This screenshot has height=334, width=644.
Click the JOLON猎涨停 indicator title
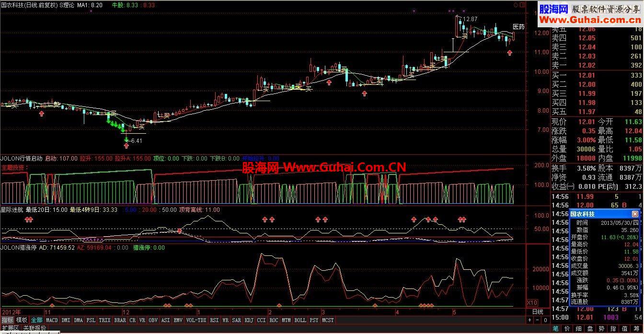(19, 248)
